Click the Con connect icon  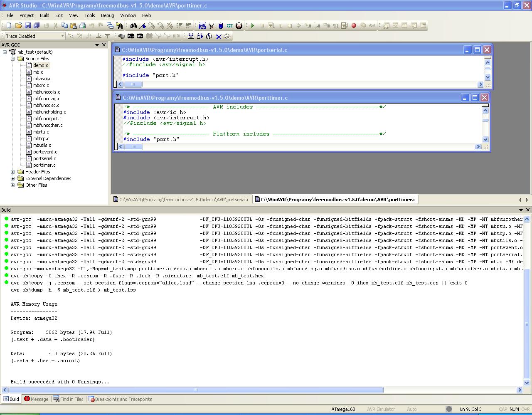pyautogui.click(x=131, y=36)
